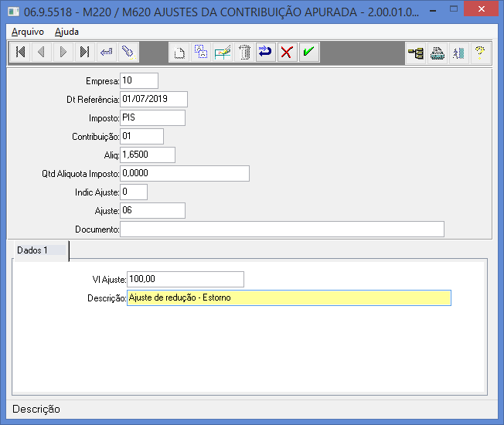Open the Arquivo menu
The height and width of the screenshot is (425, 504).
28,32
